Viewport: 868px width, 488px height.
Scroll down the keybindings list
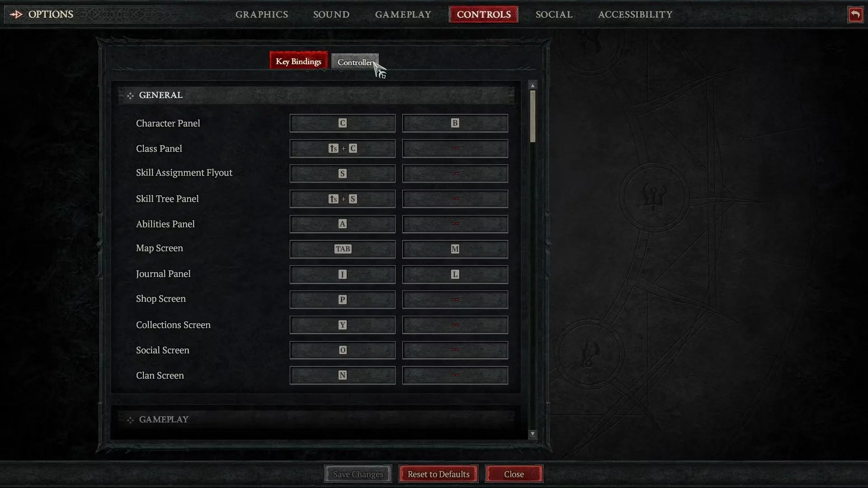(x=533, y=434)
